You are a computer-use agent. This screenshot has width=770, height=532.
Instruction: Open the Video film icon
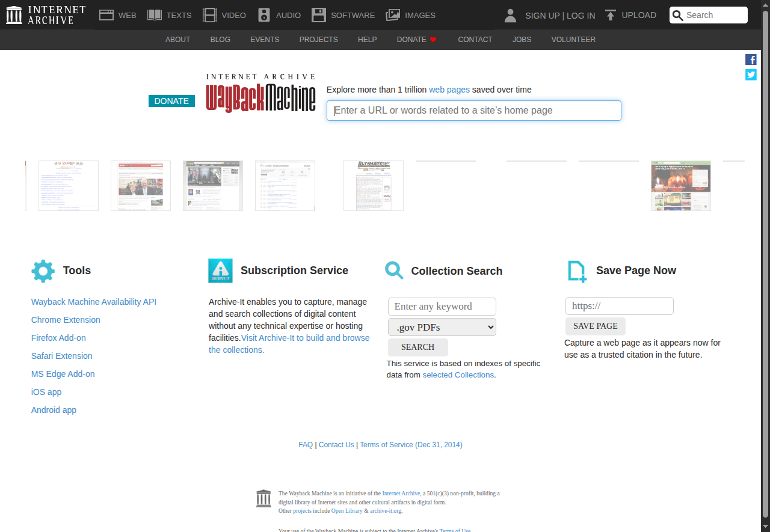[209, 15]
